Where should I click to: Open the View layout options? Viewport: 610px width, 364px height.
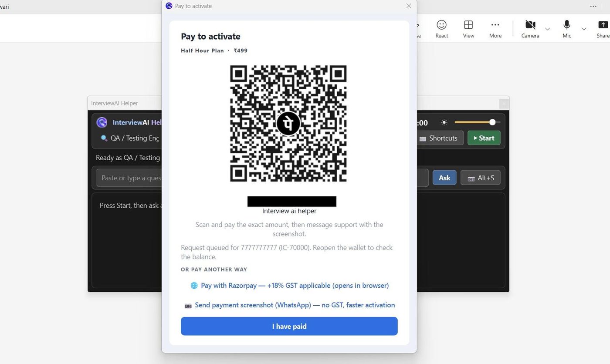tap(468, 29)
